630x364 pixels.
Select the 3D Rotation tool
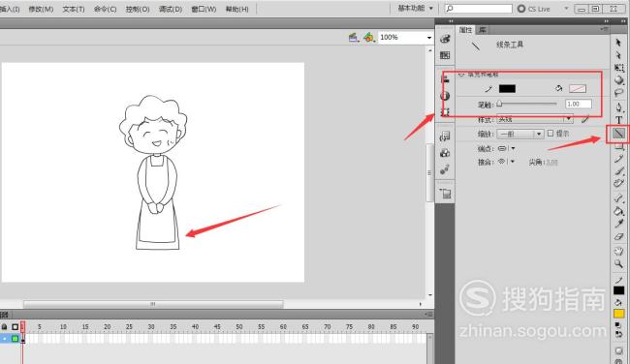pos(618,80)
